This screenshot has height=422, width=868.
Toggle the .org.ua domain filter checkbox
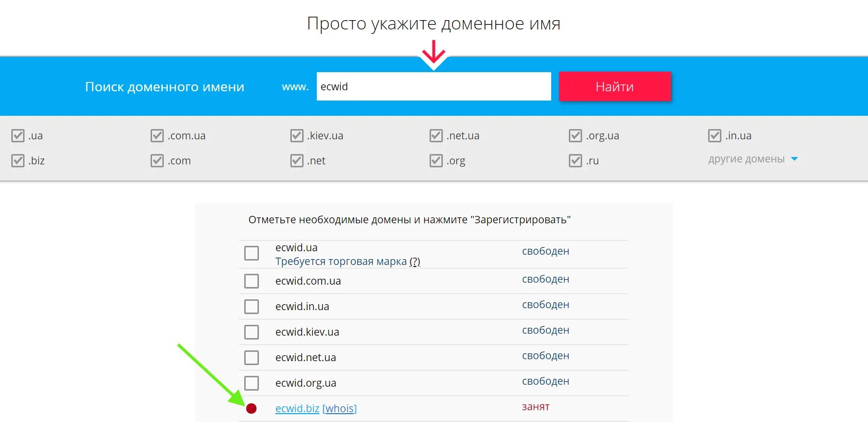coord(575,136)
